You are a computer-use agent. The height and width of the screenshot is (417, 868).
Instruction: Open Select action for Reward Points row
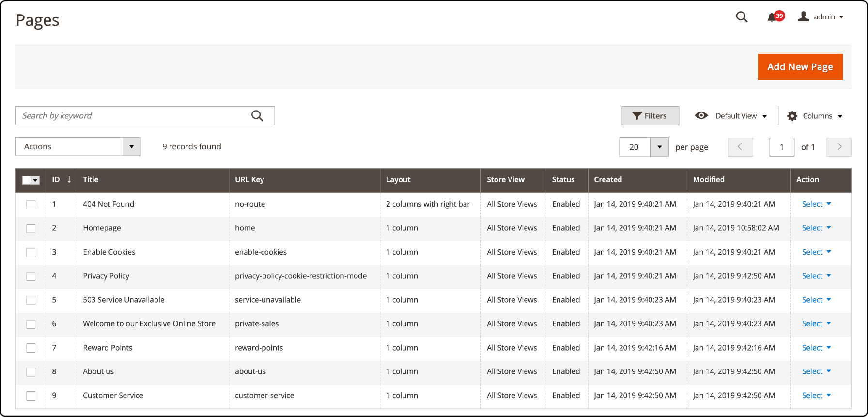[816, 348]
